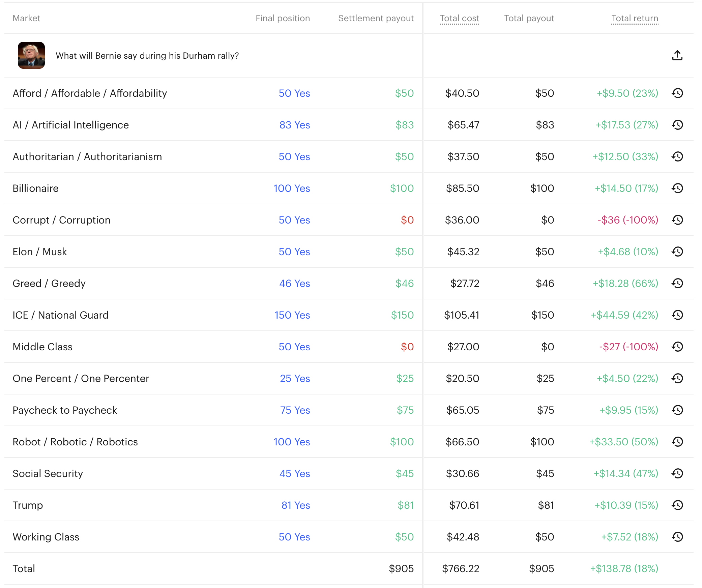Open the Bernie Durham rally market title
Viewport: 702px width, 588px height.
(x=147, y=56)
